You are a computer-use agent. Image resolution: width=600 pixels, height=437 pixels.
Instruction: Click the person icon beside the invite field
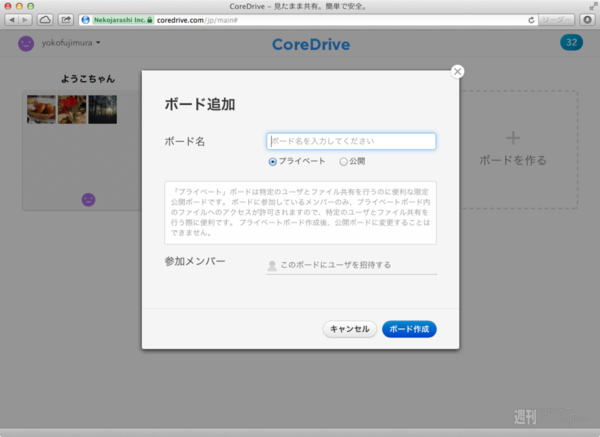click(x=272, y=266)
